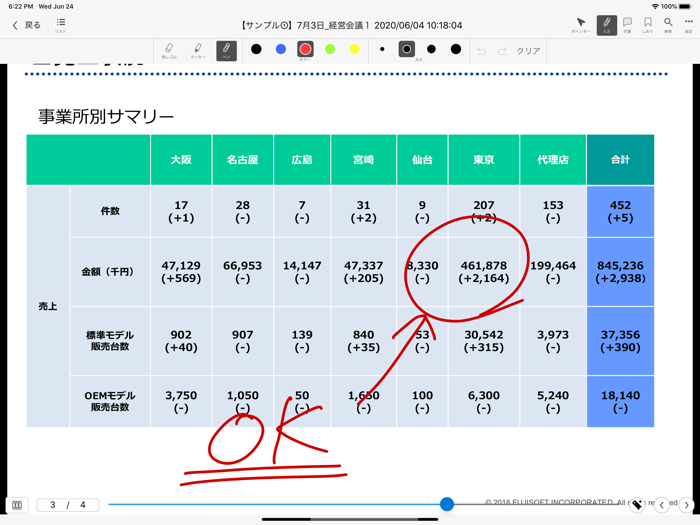Redo the last stroke
Image resolution: width=700 pixels, height=525 pixels.
point(502,51)
